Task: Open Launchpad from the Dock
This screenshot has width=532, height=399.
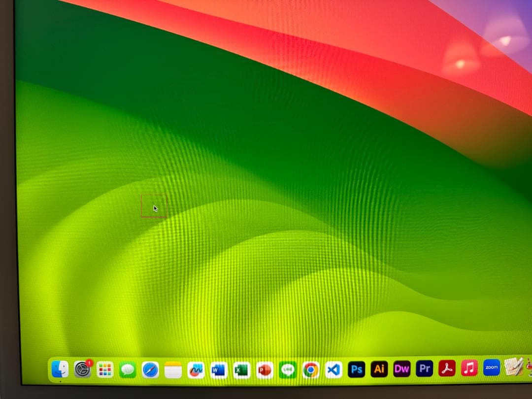Action: [x=104, y=369]
